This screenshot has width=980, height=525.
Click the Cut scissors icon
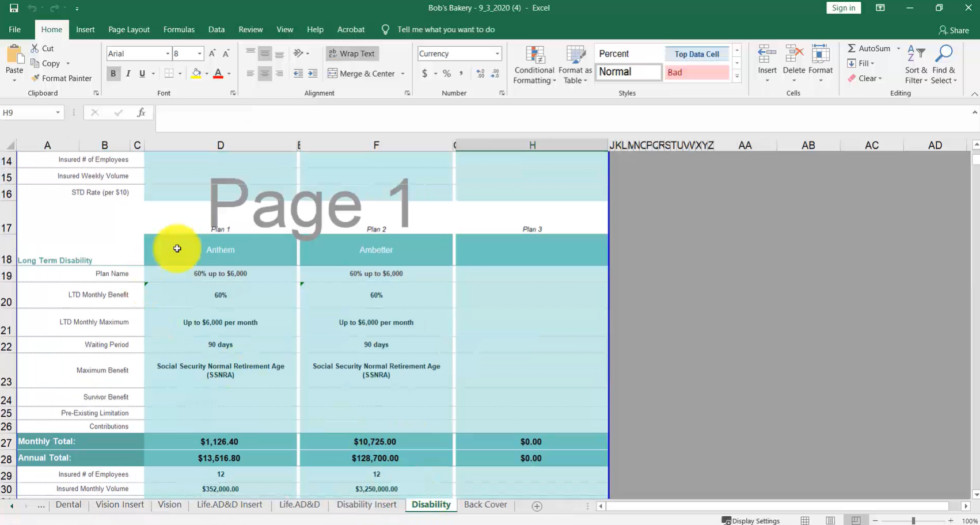click(35, 48)
